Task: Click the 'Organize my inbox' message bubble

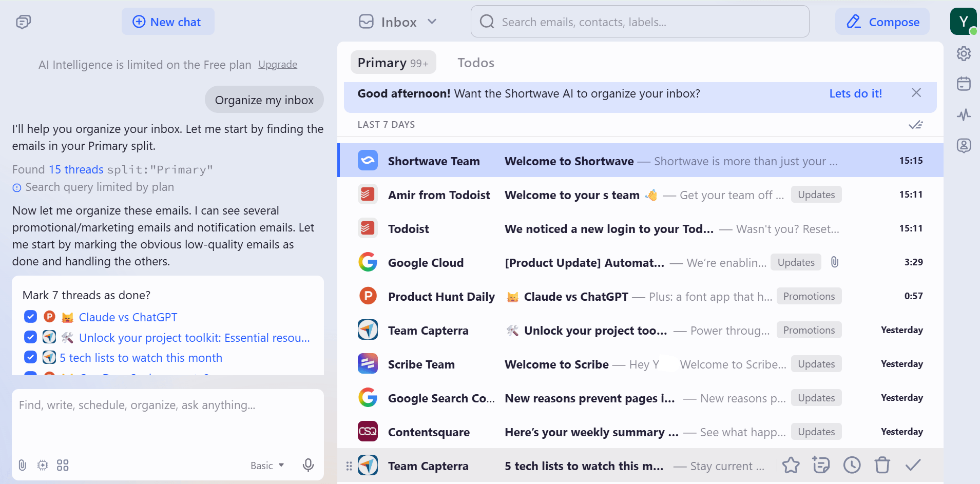Action: (x=264, y=100)
